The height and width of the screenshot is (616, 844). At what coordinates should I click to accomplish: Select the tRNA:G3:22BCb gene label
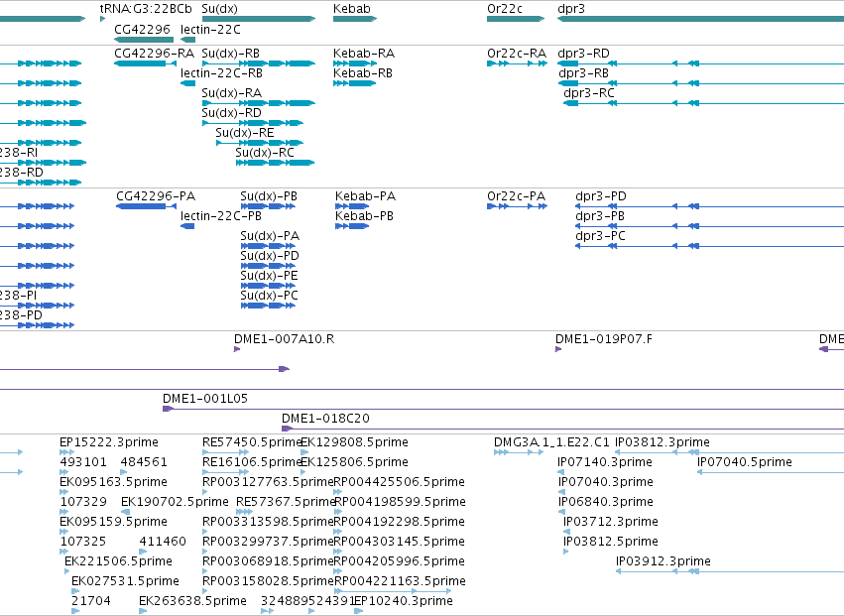146,9
